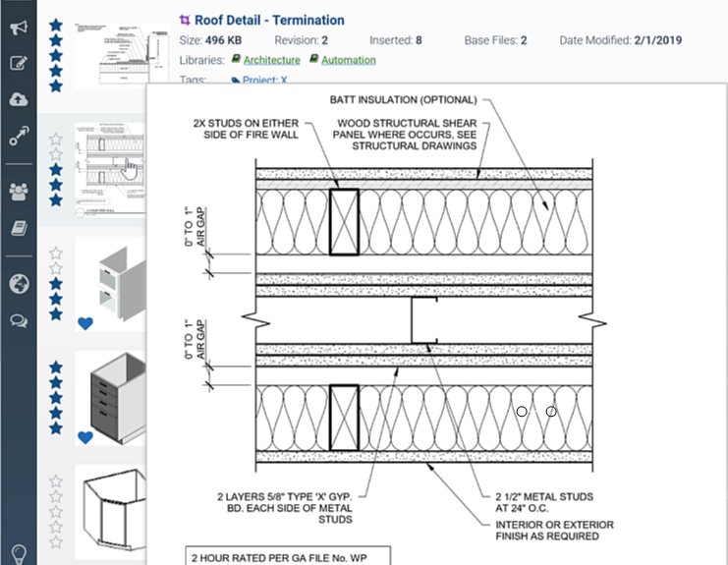Click the Size: 496 KB text
The height and width of the screenshot is (565, 728).
(x=210, y=40)
